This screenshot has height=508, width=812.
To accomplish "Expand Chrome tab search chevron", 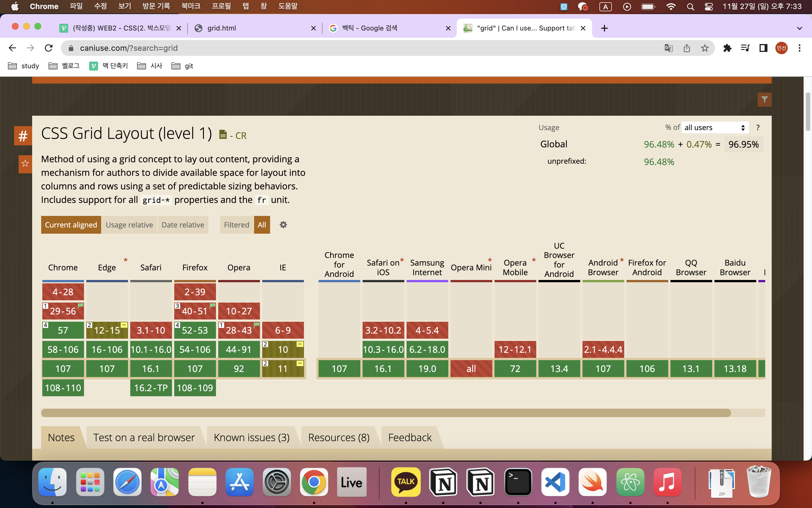I will pos(800,28).
